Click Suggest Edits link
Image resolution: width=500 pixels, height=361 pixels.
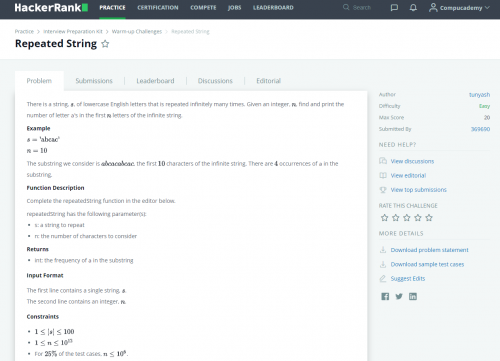coord(408,279)
